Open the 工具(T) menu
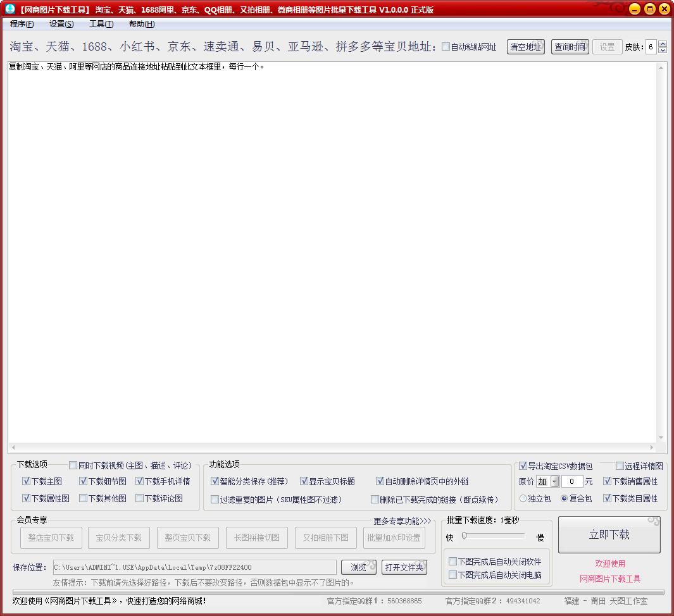The height and width of the screenshot is (616, 674). [x=101, y=24]
